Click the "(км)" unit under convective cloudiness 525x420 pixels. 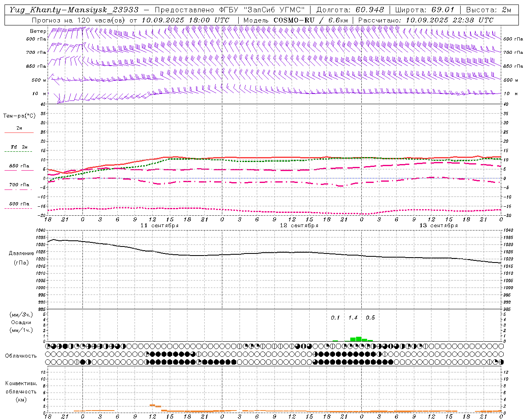coord(21,399)
